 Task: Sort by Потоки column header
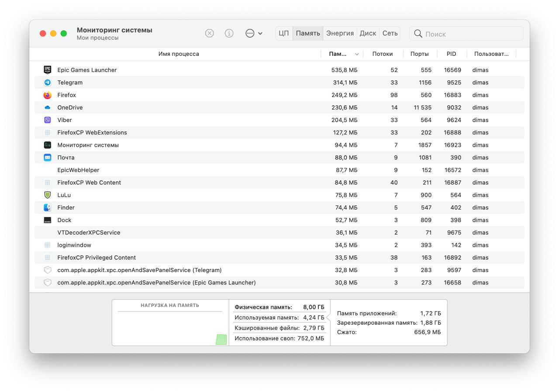pos(383,54)
